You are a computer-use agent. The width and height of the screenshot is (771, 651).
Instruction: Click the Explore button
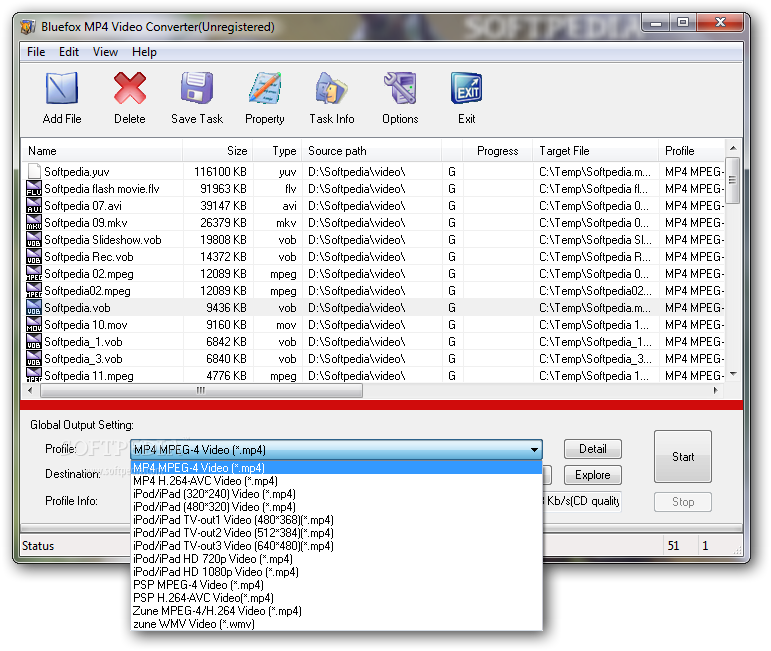[593, 475]
